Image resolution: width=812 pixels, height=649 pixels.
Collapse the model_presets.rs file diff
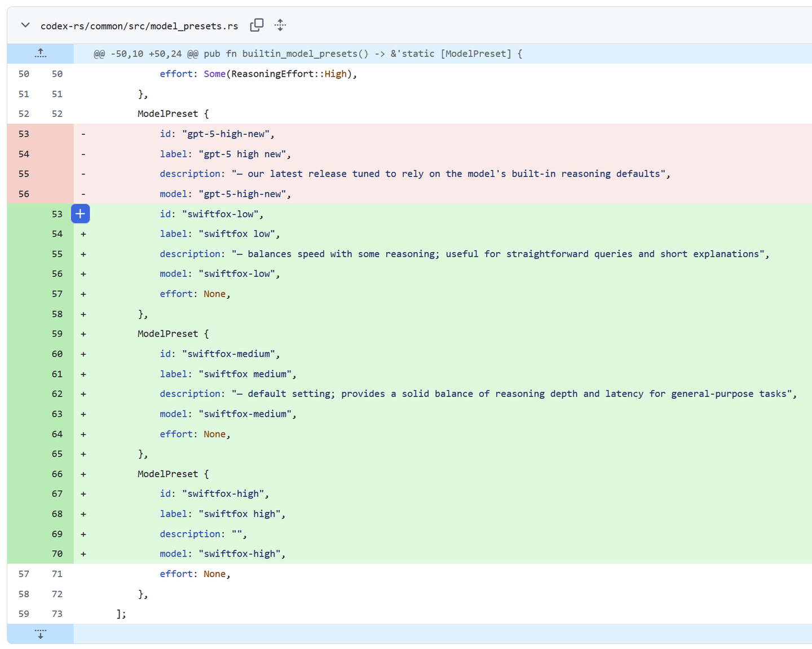pos(25,25)
